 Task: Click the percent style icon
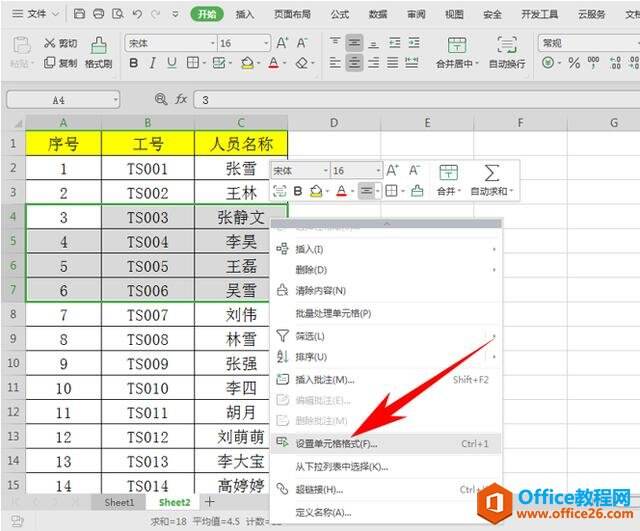(x=574, y=63)
